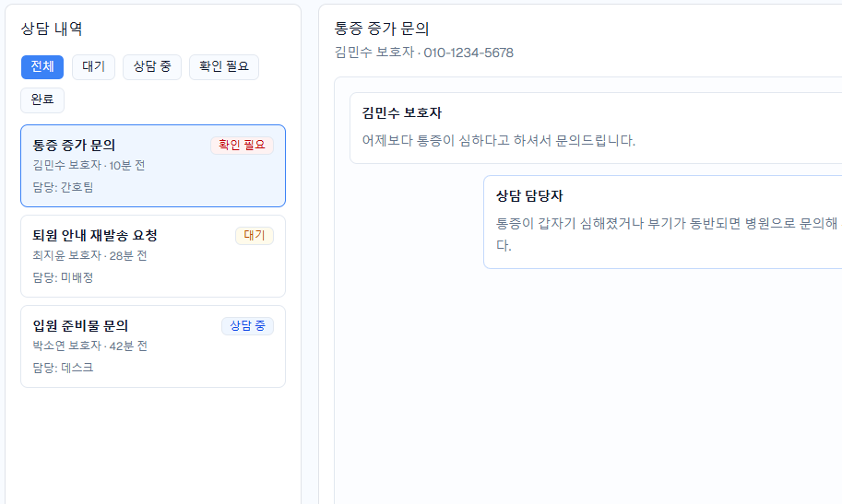This screenshot has height=504, width=842.
Task: Click the 상담 중 badge on 입원 준비물 card
Action: pyautogui.click(x=247, y=326)
